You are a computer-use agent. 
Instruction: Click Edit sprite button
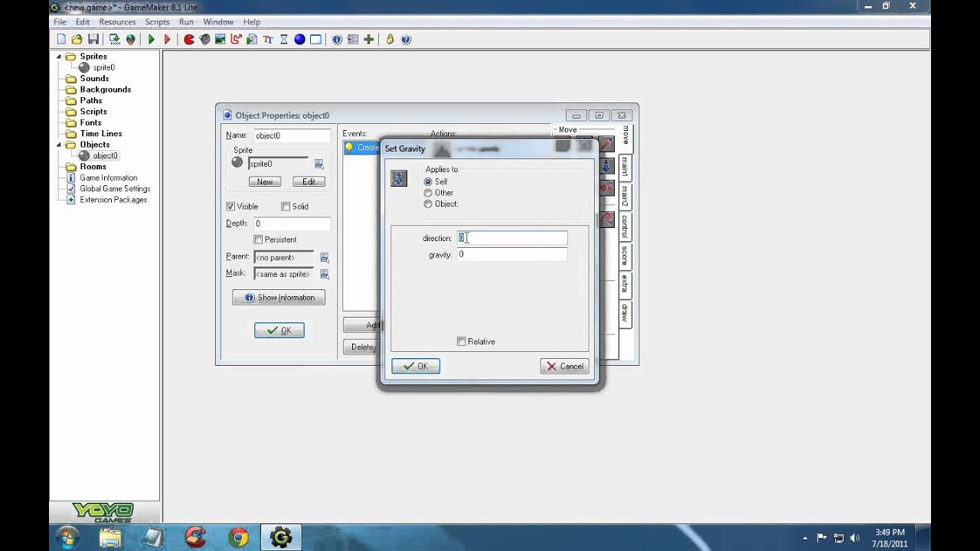(x=309, y=181)
